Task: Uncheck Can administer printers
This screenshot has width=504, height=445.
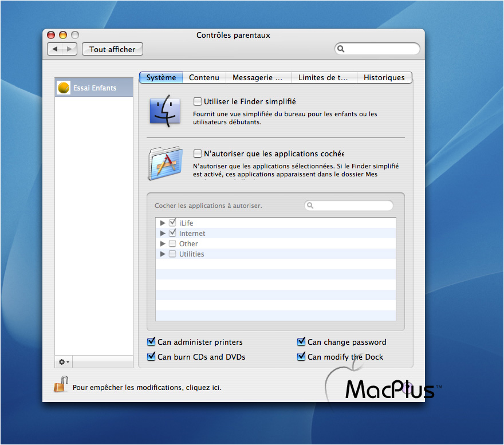Action: (151, 342)
